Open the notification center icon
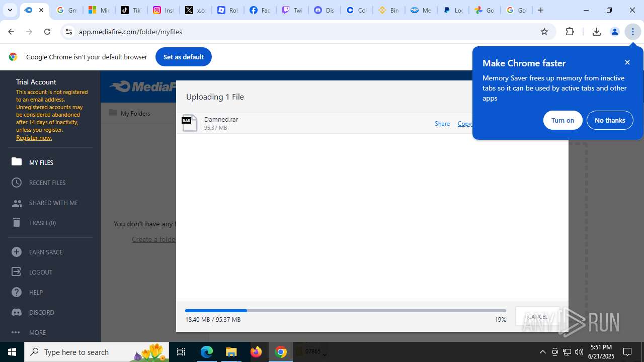Viewport: 644px width, 362px height. pos(627,352)
